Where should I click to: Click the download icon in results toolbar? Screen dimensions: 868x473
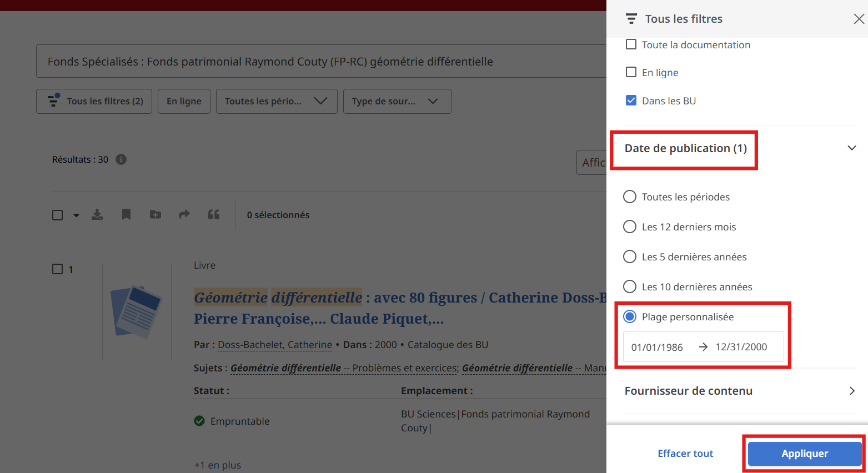click(x=97, y=215)
